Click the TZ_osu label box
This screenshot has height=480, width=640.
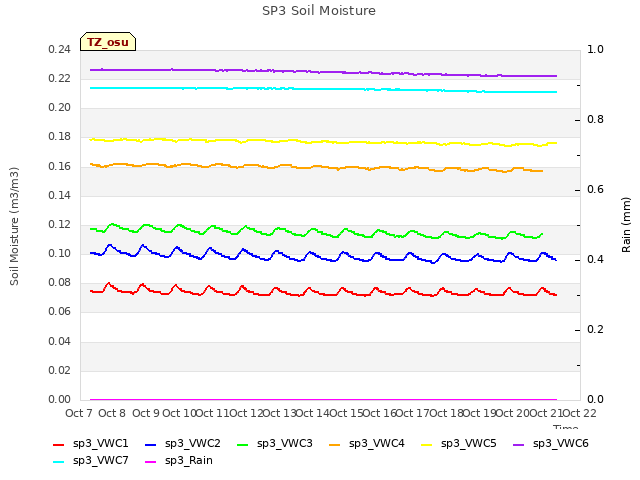click(x=108, y=42)
